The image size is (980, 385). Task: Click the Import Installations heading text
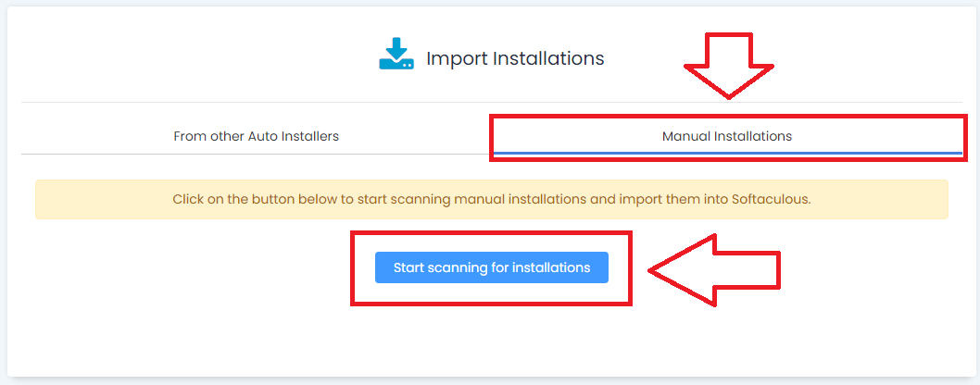[516, 58]
